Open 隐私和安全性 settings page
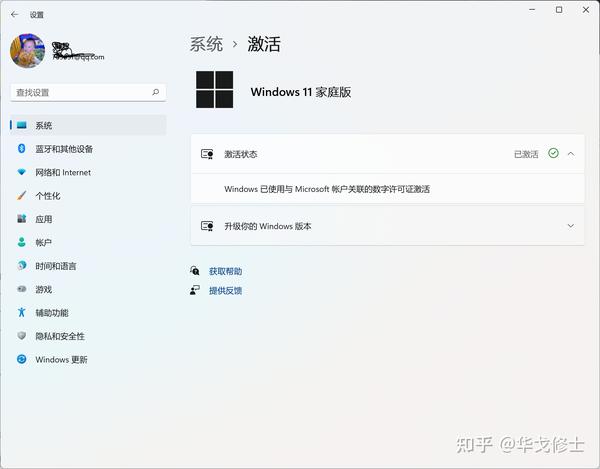 [88, 336]
